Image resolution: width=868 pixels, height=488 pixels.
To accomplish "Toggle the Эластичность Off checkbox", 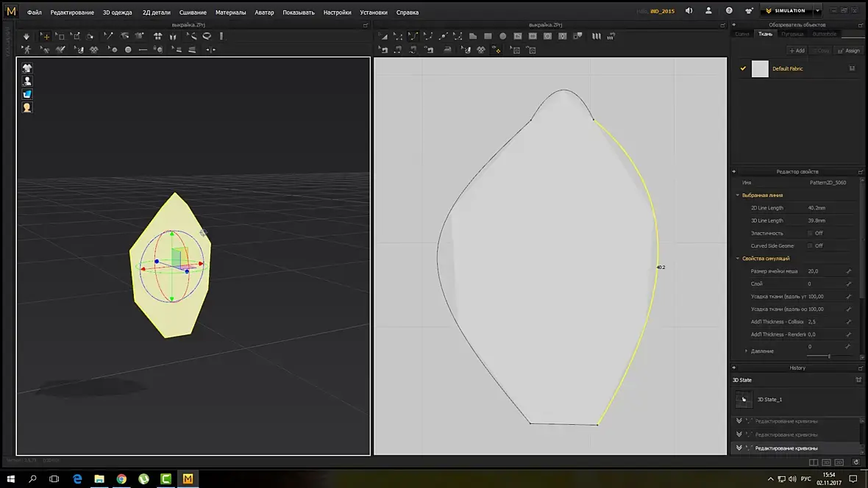I will point(810,234).
